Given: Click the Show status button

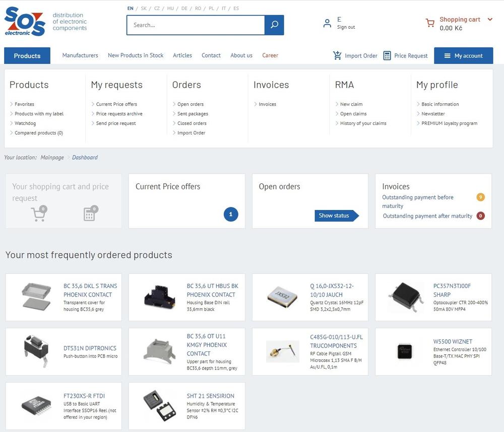Looking at the screenshot, I should pos(337,215).
